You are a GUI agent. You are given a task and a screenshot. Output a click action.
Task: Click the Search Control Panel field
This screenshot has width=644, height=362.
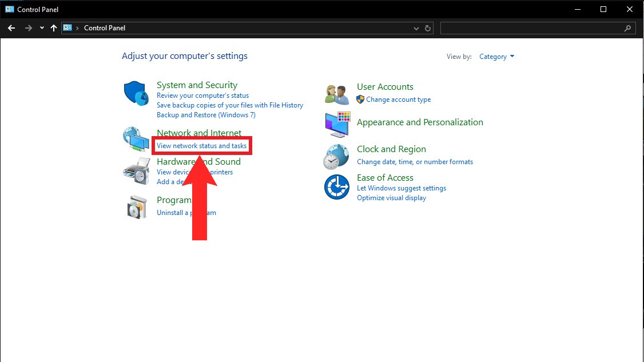point(532,28)
